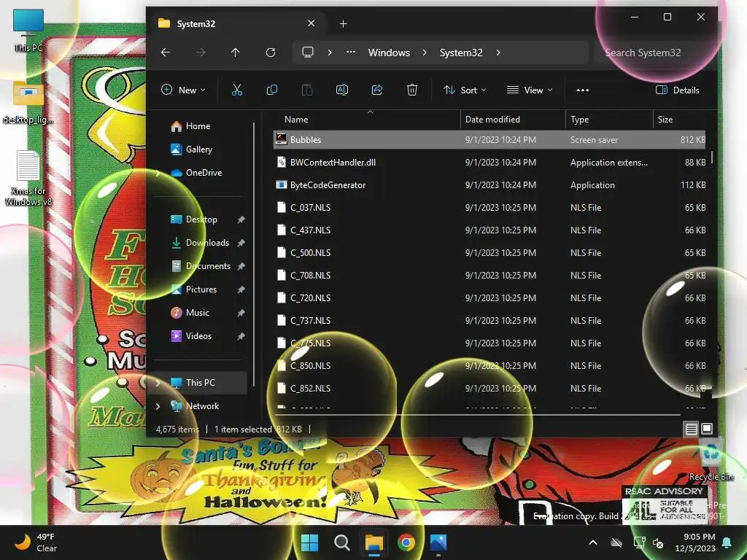Open the View dropdown menu
The height and width of the screenshot is (560, 747).
(x=530, y=90)
